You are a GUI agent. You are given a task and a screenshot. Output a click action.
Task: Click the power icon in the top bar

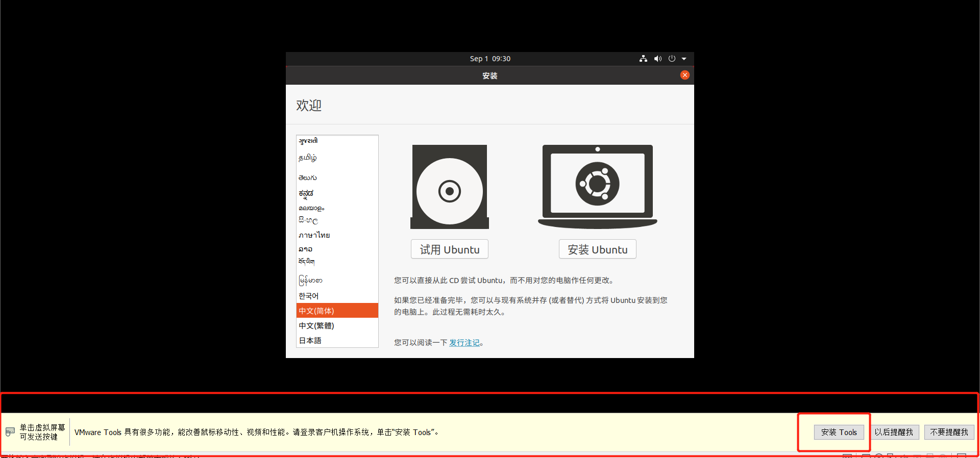pyautogui.click(x=672, y=59)
